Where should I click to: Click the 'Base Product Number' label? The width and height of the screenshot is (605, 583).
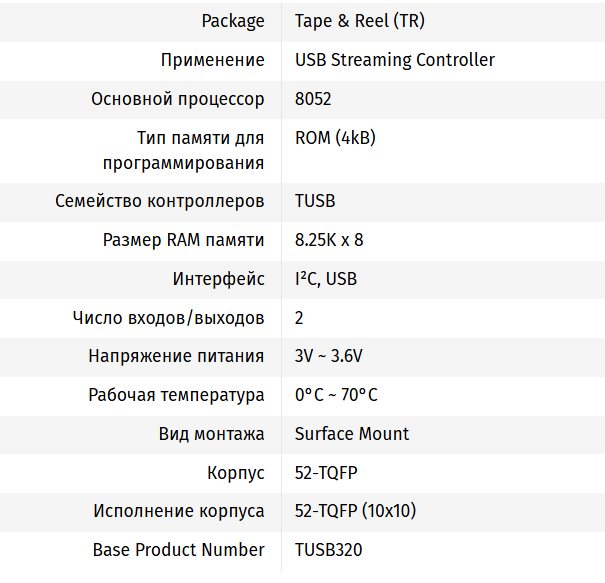tap(179, 550)
